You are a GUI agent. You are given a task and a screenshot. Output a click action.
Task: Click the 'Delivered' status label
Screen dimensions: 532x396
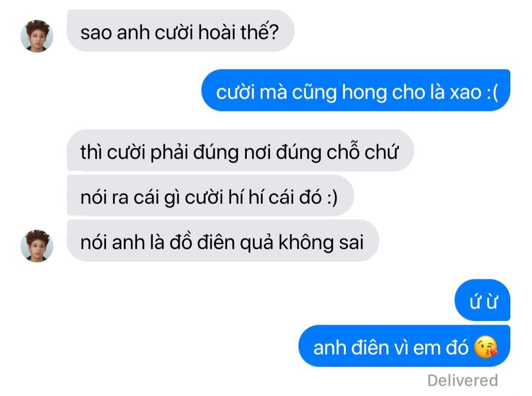point(463,380)
